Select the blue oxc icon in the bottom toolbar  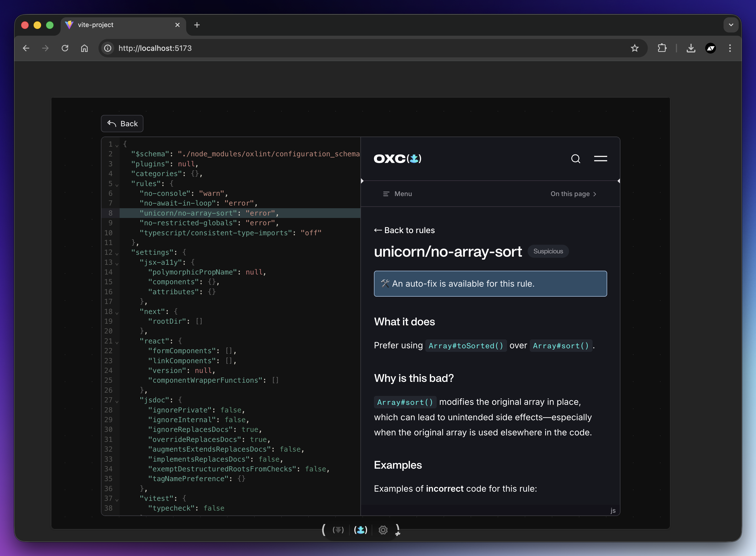click(x=360, y=530)
